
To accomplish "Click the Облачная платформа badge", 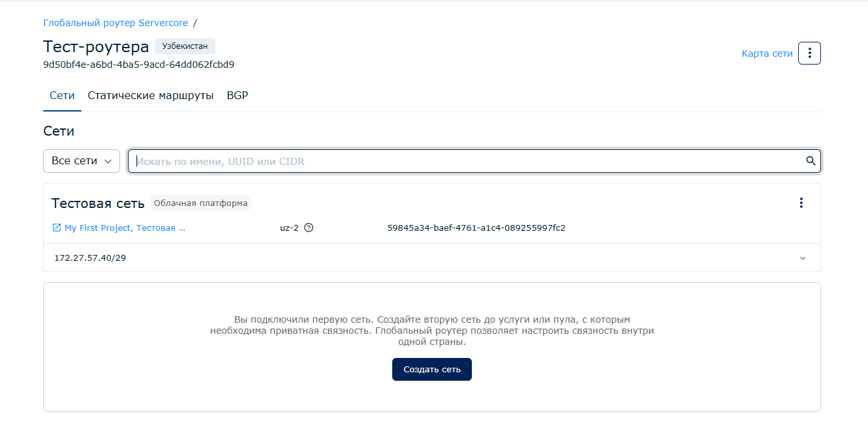I will (x=200, y=203).
